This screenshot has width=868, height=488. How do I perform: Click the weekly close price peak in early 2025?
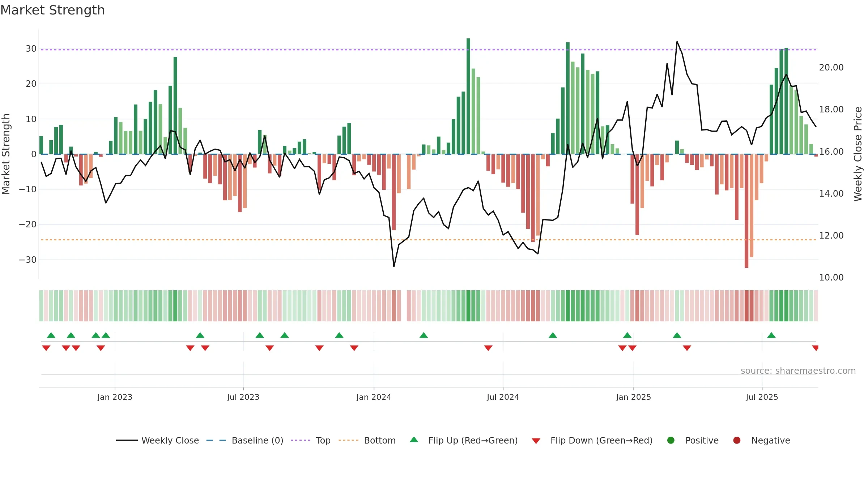[677, 42]
